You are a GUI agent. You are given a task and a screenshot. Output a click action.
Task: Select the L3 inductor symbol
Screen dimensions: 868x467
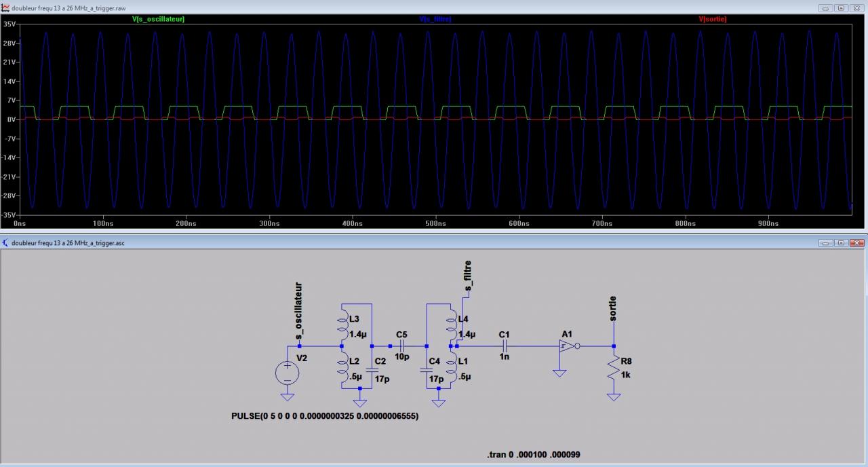click(343, 324)
